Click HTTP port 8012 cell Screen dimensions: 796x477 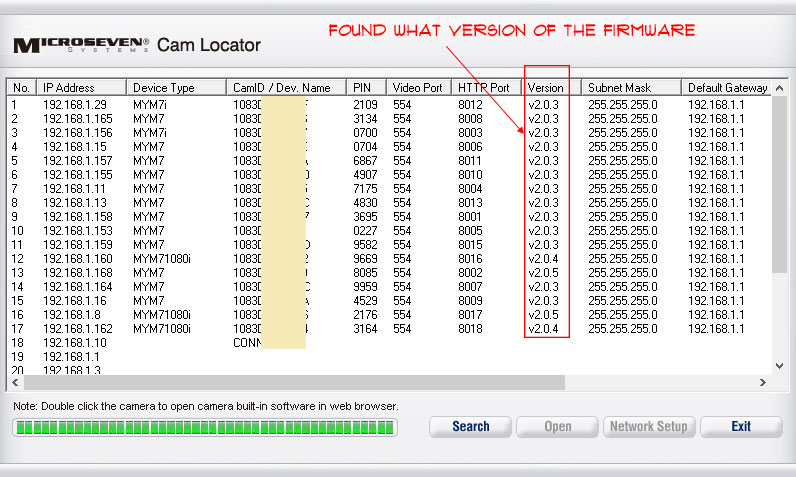pos(471,105)
